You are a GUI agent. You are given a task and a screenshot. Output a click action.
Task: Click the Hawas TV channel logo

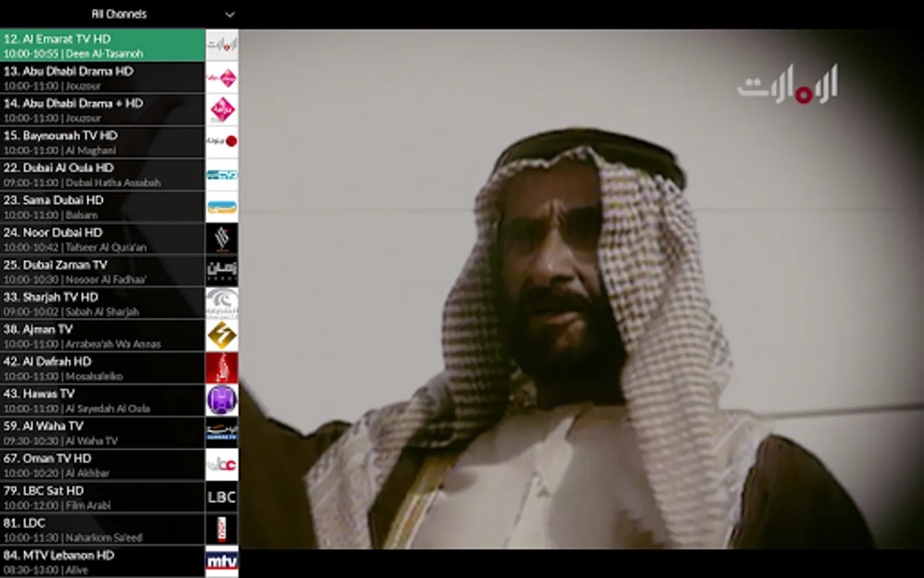(x=222, y=400)
